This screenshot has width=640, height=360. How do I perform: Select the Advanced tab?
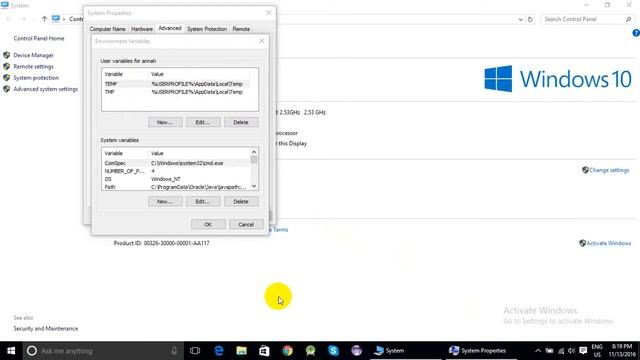170,28
